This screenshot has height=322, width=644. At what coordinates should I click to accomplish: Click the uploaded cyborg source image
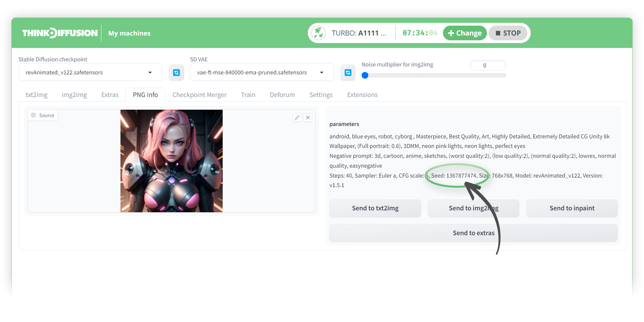[x=171, y=161]
